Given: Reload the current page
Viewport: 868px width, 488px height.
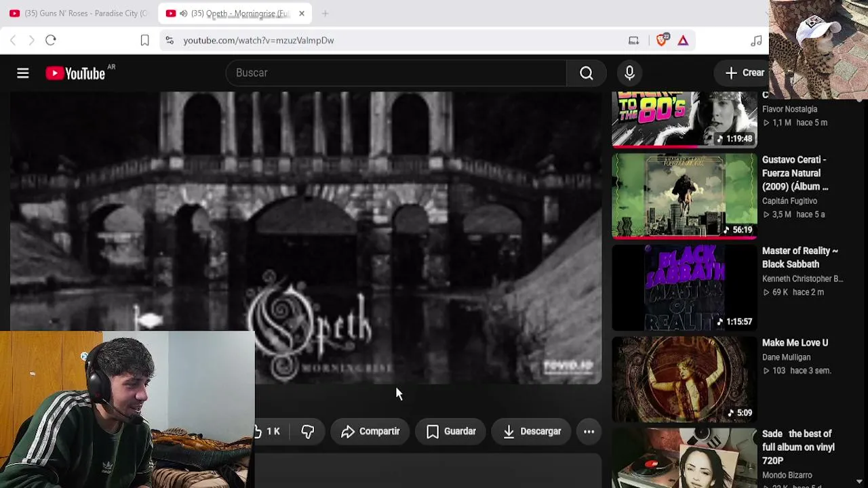Looking at the screenshot, I should click(x=51, y=41).
